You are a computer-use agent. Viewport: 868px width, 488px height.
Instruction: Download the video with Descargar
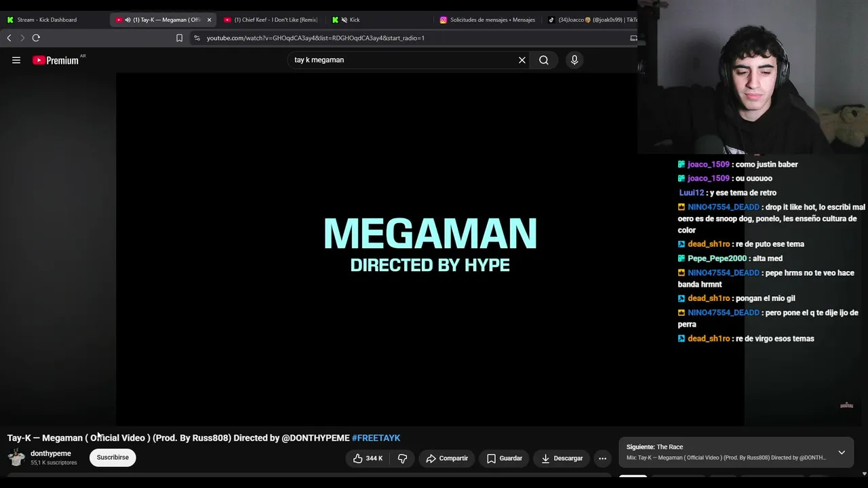pyautogui.click(x=562, y=458)
